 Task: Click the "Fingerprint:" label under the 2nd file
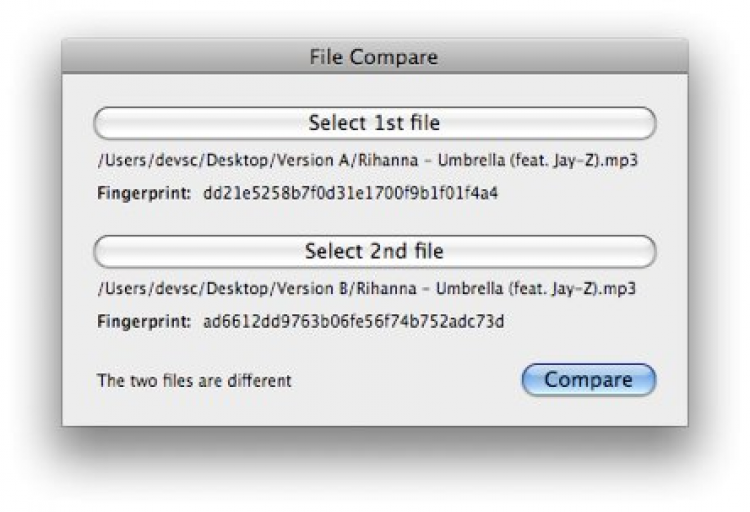click(x=143, y=321)
